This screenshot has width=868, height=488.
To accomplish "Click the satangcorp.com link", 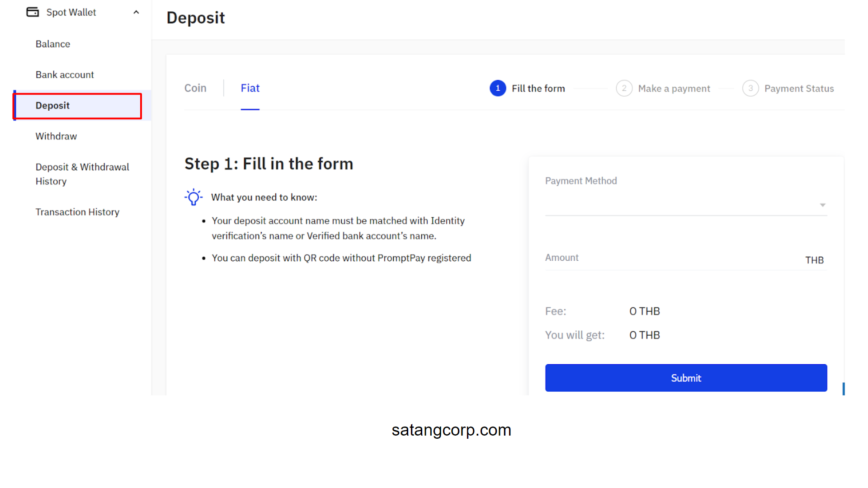I will pos(452,430).
